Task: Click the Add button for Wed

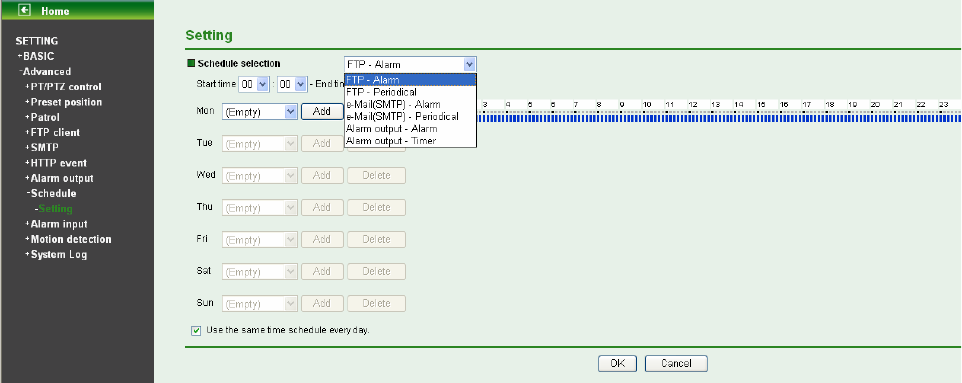Action: click(321, 176)
